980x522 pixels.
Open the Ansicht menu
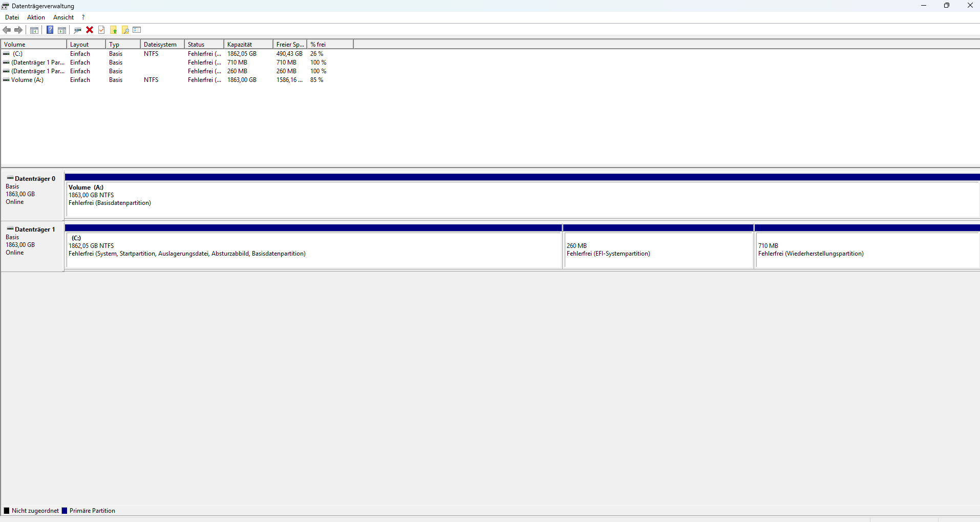tap(63, 17)
